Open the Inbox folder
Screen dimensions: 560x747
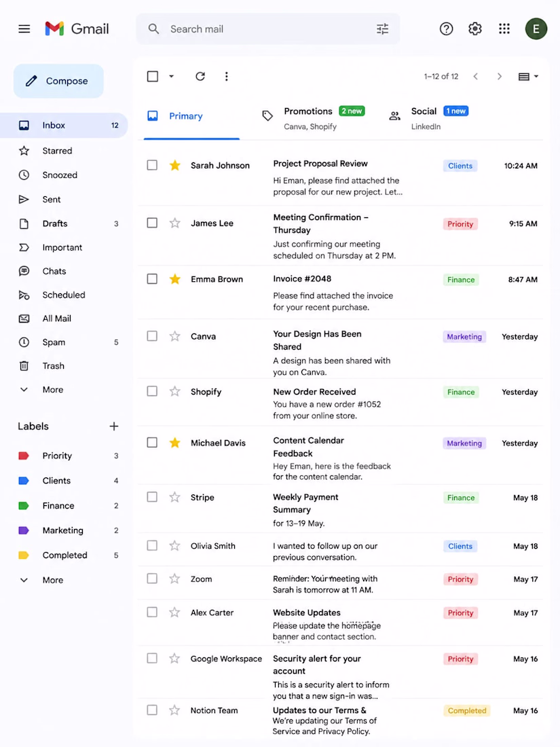tap(64, 126)
